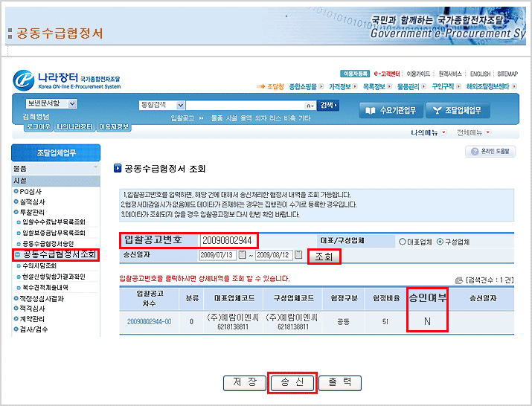Open the start date calendar icon
The height and width of the screenshot is (406, 532).
tap(243, 256)
